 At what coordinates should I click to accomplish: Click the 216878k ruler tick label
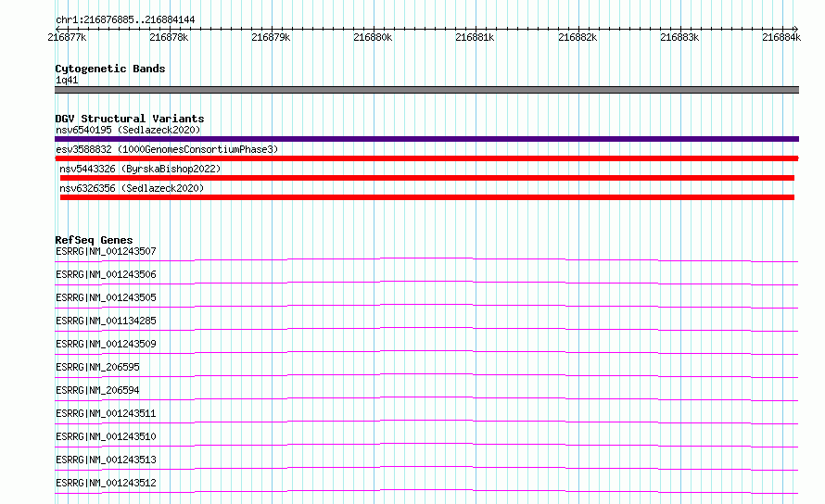pyautogui.click(x=169, y=37)
